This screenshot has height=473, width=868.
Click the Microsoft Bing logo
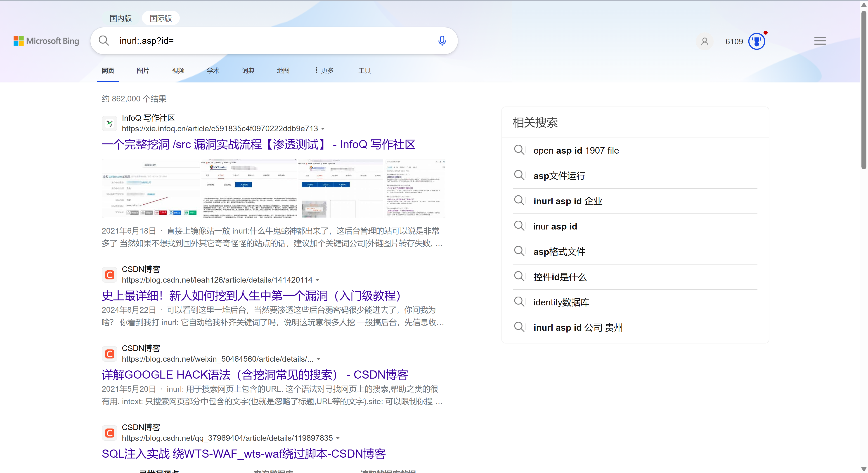[47, 41]
